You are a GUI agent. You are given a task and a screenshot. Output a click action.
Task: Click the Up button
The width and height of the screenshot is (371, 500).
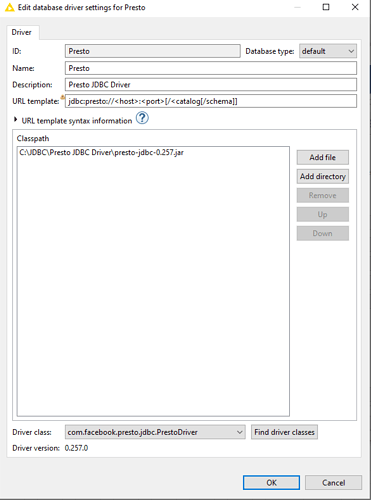323,214
